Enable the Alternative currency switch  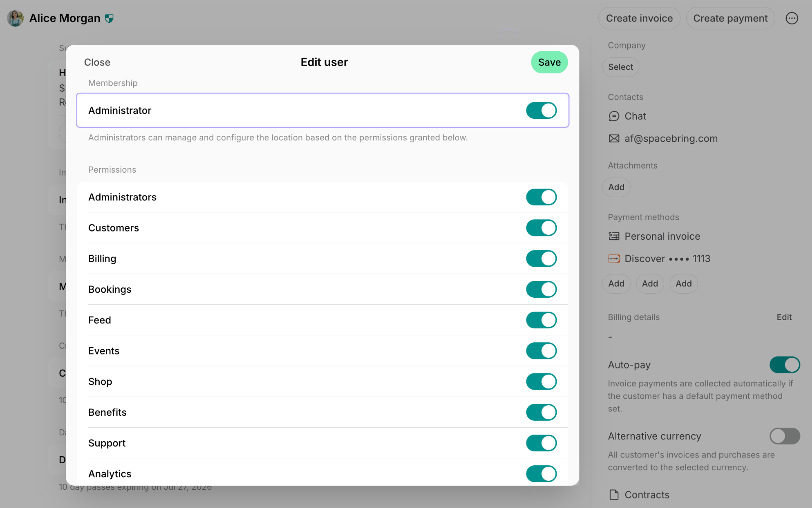pos(785,436)
